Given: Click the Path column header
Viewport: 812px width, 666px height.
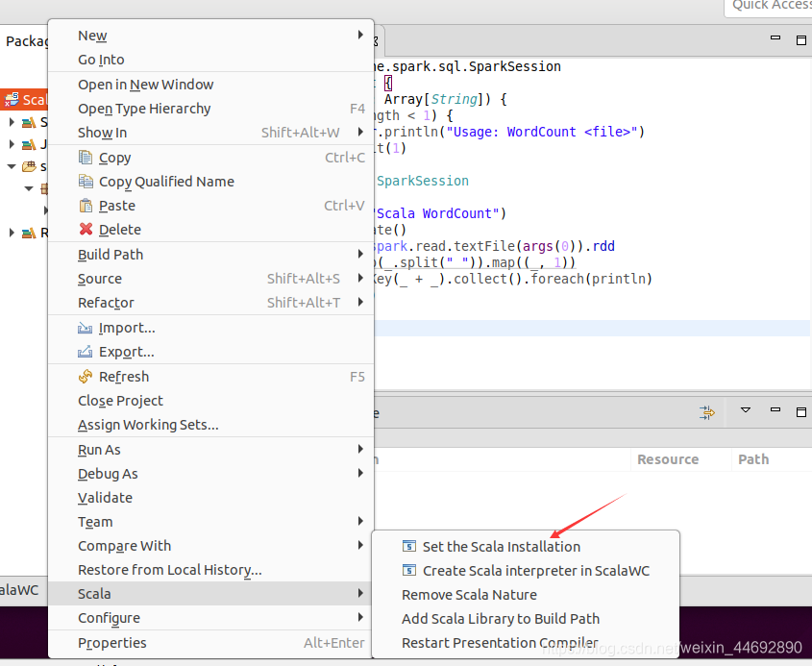Looking at the screenshot, I should (772, 459).
